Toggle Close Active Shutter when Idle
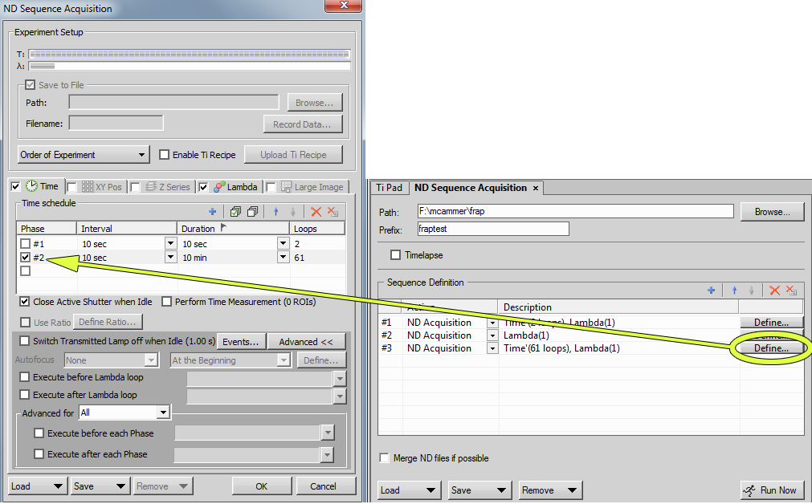 [x=25, y=302]
